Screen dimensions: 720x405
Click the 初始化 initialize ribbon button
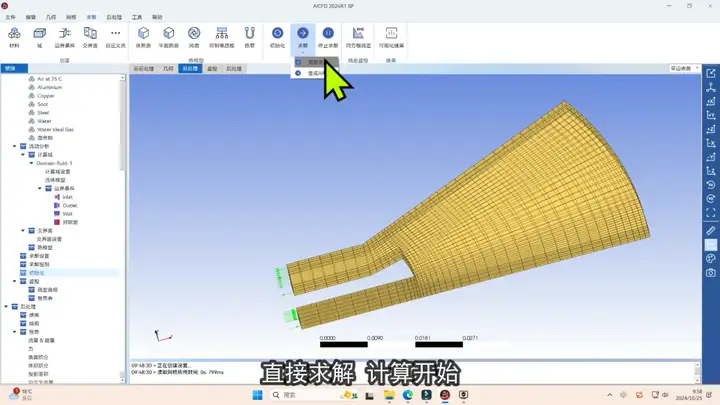click(277, 37)
